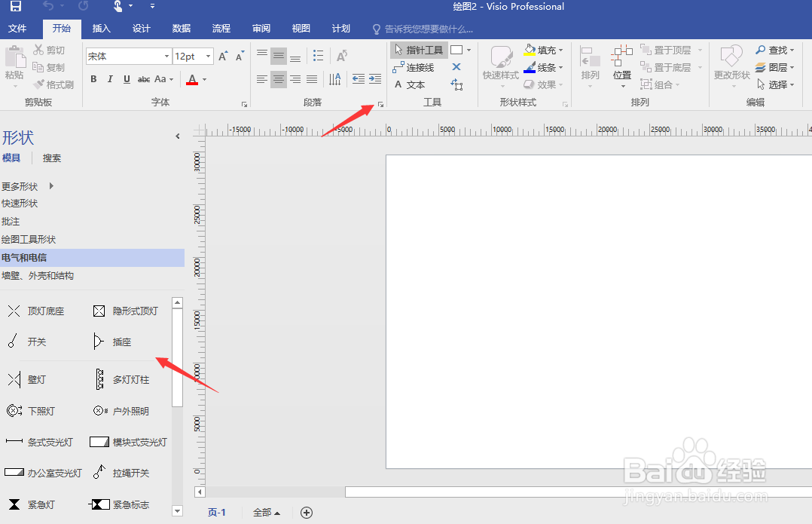Select the 指针工具 (Pointer Tool)
The height and width of the screenshot is (524, 812).
(418, 50)
